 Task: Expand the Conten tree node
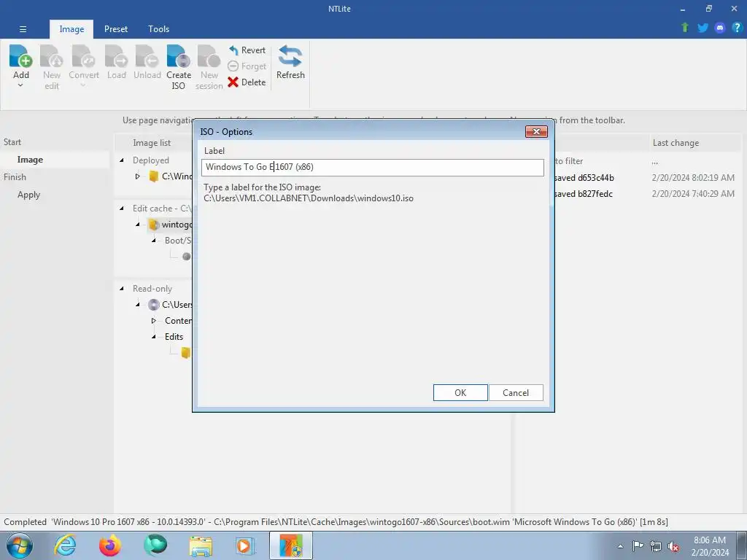[153, 321]
